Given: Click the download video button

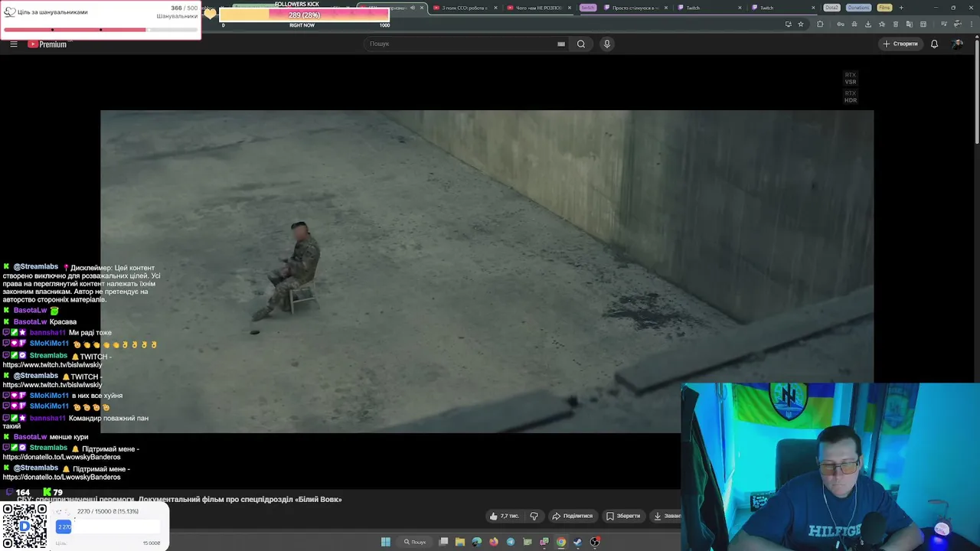Looking at the screenshot, I should (665, 516).
